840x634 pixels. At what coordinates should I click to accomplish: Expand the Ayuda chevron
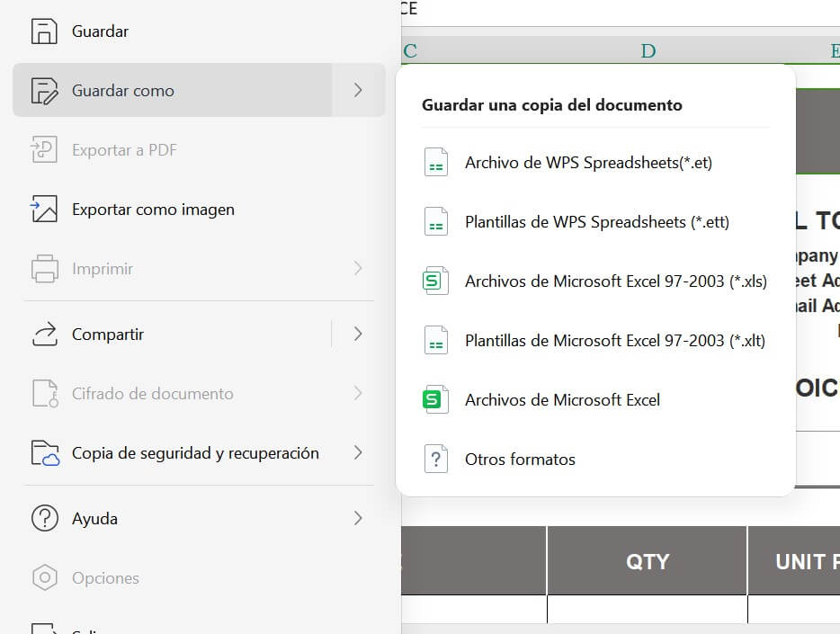coord(358,518)
